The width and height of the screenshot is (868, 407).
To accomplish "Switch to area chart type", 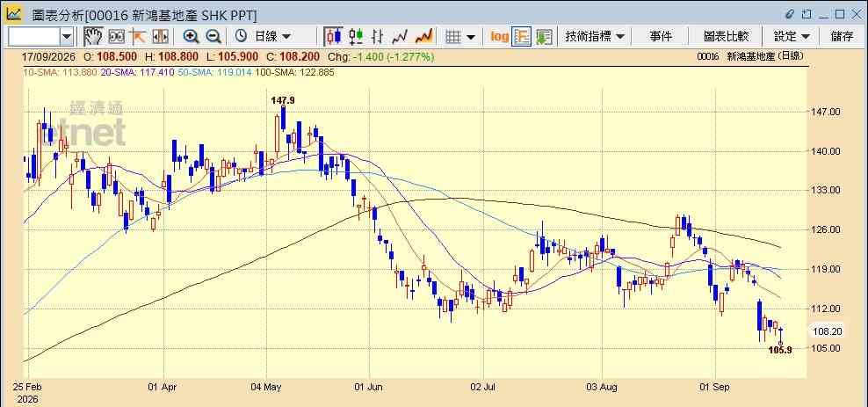I will pos(423,37).
